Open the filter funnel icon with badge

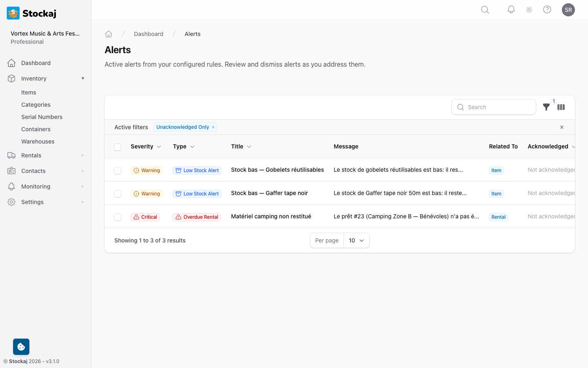point(546,107)
